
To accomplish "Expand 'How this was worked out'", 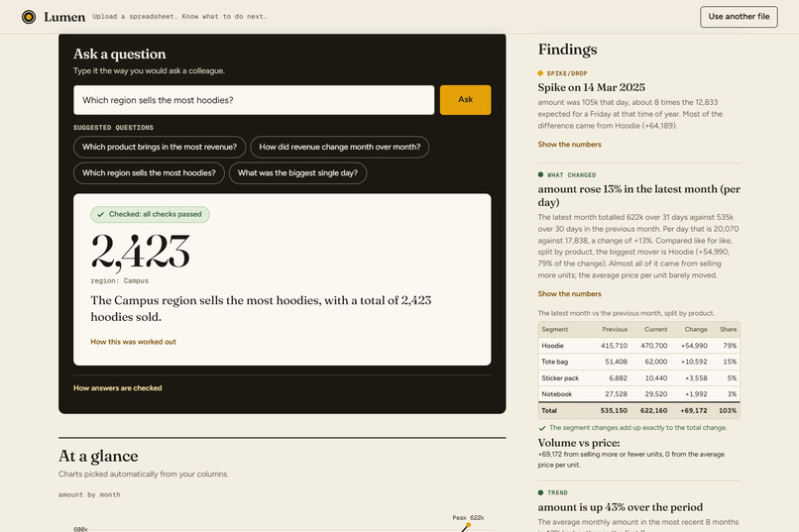I will pyautogui.click(x=133, y=342).
